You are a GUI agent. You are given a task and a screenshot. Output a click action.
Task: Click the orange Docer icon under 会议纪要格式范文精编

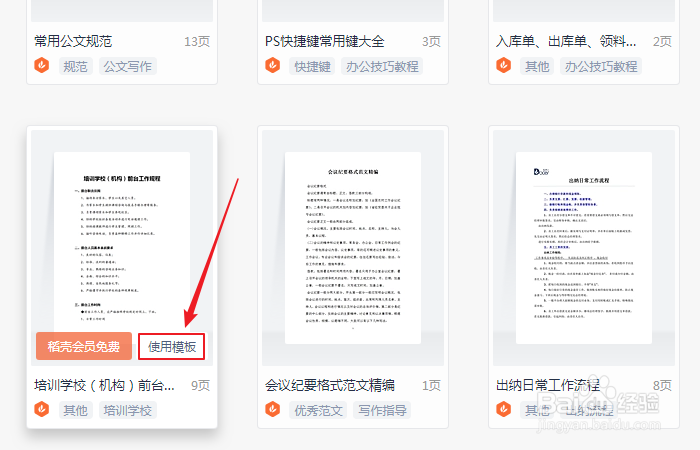click(x=272, y=409)
